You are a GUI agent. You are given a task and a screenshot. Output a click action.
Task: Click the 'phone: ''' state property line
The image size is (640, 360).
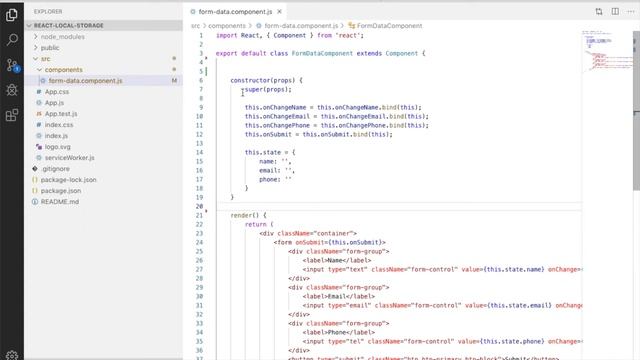click(275, 179)
